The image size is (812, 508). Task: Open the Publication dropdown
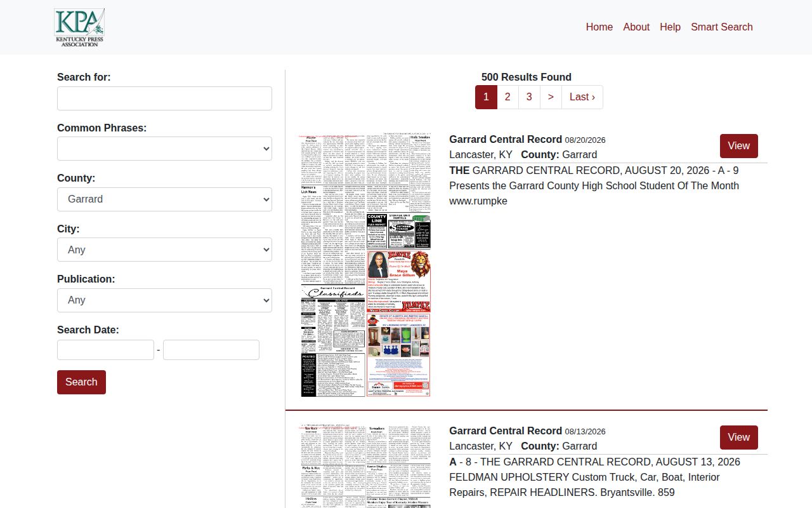(164, 300)
